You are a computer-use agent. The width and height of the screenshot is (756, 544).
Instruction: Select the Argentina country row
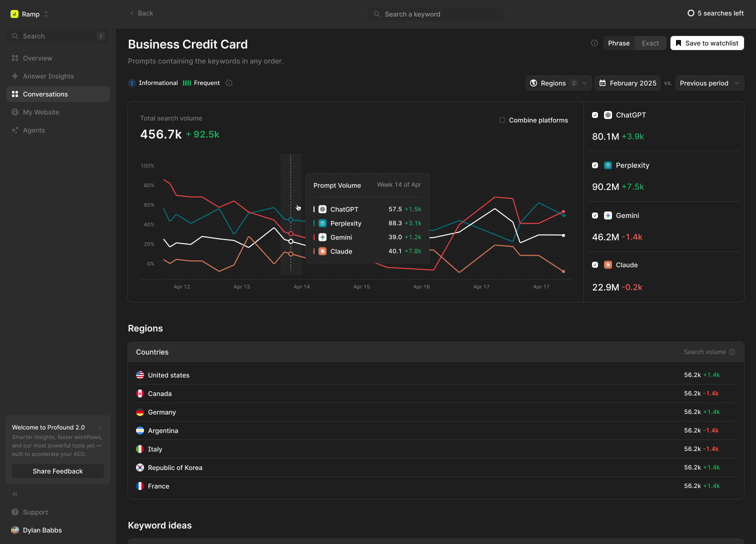[x=436, y=430]
